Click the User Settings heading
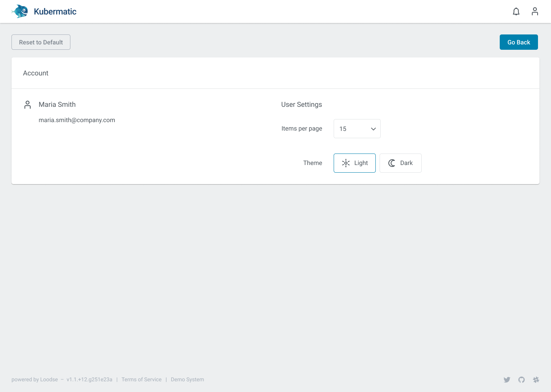 point(302,104)
